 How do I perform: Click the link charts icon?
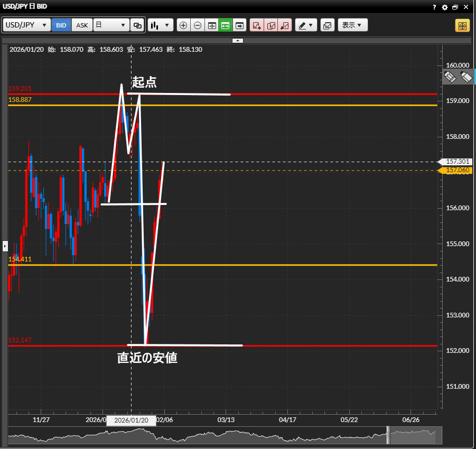pos(137,25)
